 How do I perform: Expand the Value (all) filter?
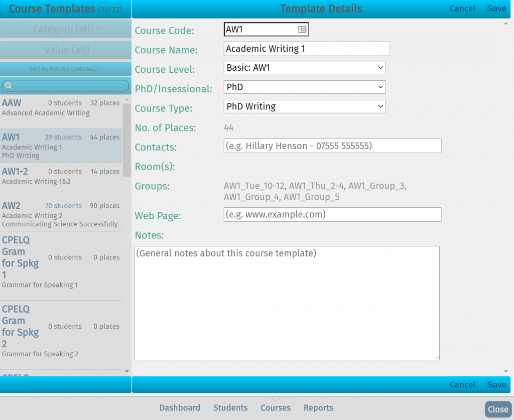point(65,50)
